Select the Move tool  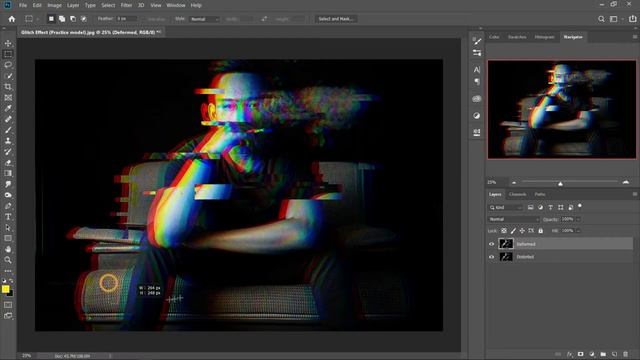click(8, 43)
